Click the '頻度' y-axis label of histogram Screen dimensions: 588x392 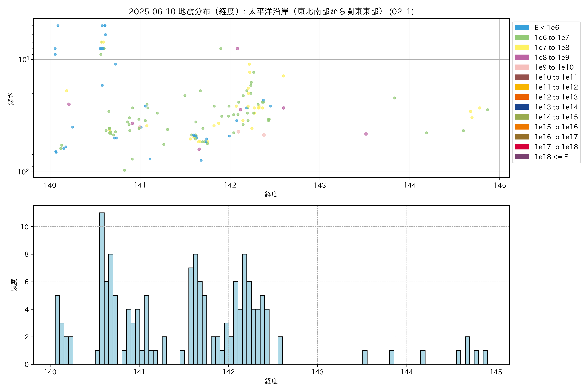click(14, 285)
